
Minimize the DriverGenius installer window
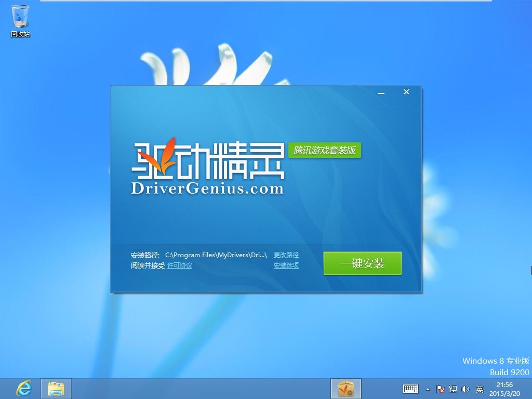(381, 92)
